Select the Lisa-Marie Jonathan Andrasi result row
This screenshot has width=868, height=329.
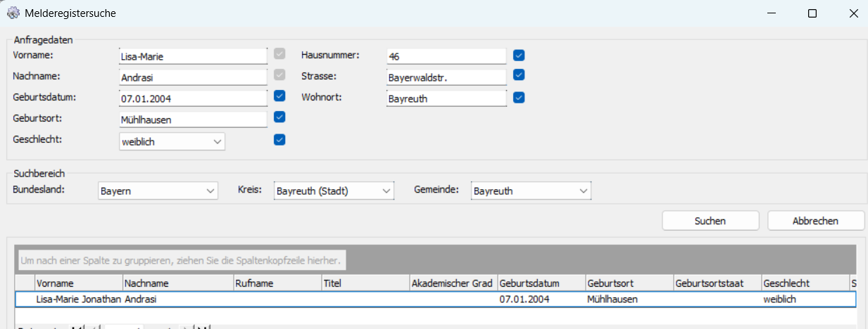coord(422,299)
